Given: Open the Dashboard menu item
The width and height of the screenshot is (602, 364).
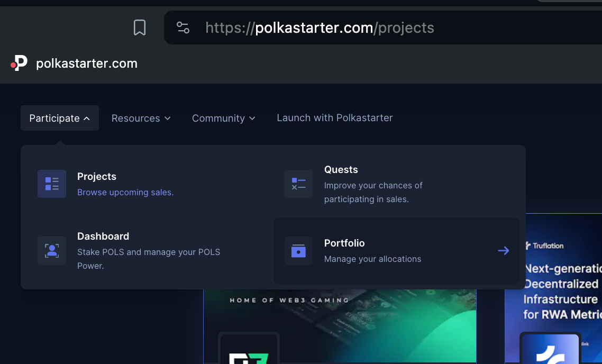Looking at the screenshot, I should tap(103, 236).
